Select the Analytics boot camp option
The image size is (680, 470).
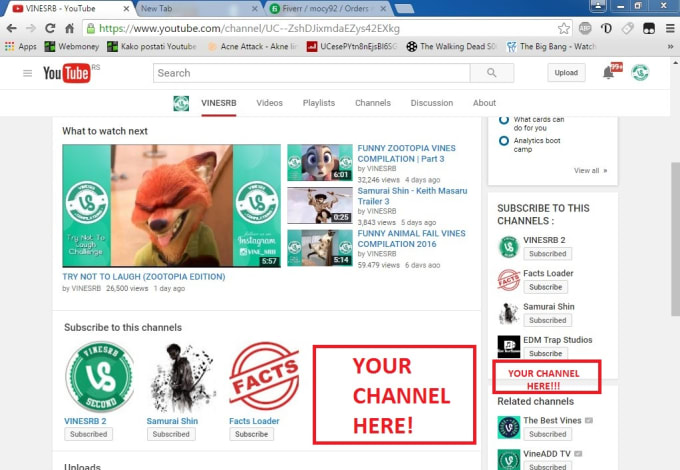(x=503, y=141)
